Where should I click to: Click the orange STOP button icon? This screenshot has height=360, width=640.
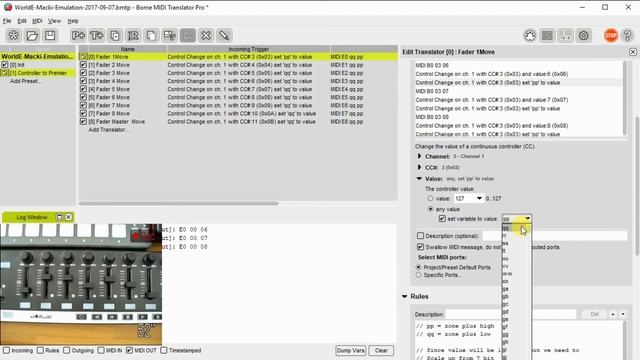coord(611,36)
